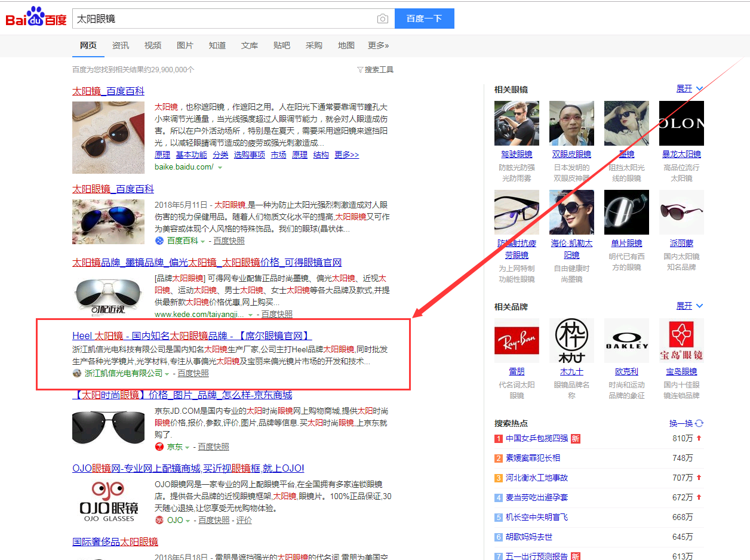This screenshot has width=750, height=560.
Task: Click the 可配近视 aviator glasses thumbnail
Action: tap(108, 294)
